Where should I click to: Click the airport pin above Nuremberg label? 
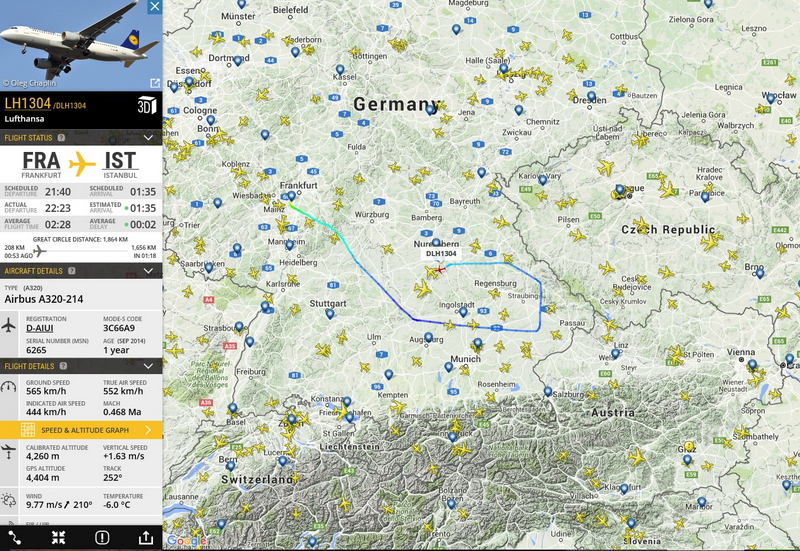436,243
